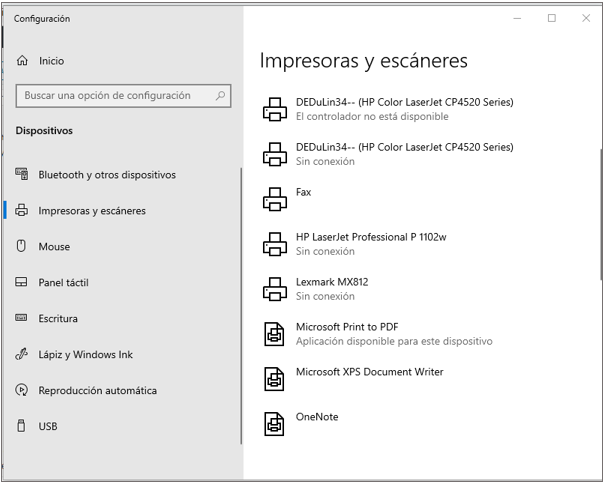Click printer icon of DEDuLin34 with unavailable driver
604x483 pixels.
[275, 109]
